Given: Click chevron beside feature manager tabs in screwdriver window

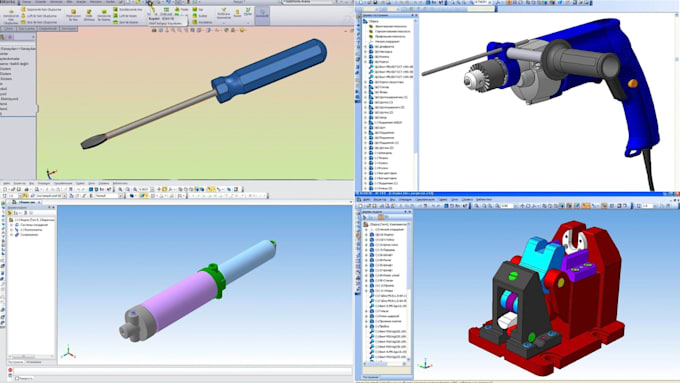Looking at the screenshot, I should (x=33, y=37).
